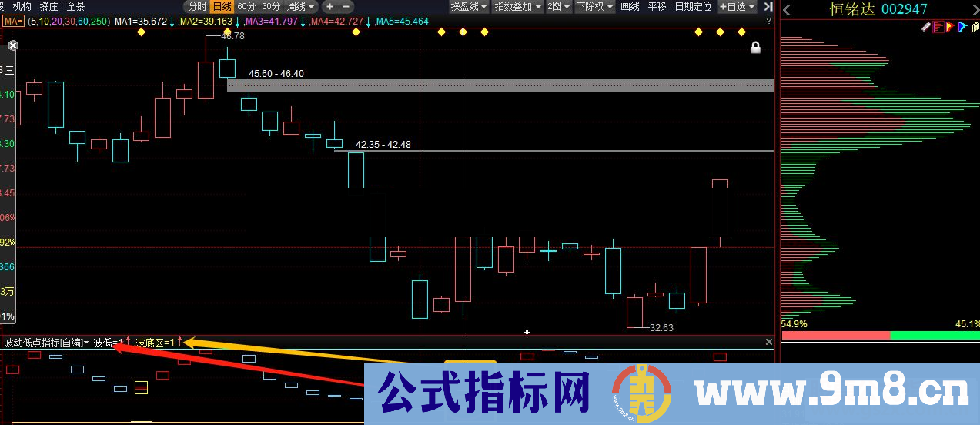
Task: Close the 波动低点指标 indicator pane
Action: tap(768, 342)
